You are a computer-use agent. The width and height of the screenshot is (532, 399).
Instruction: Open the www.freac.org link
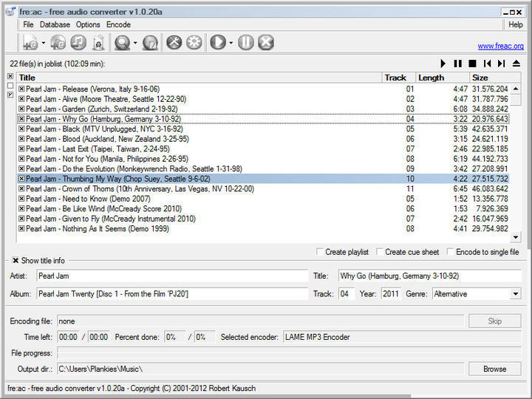(x=501, y=46)
